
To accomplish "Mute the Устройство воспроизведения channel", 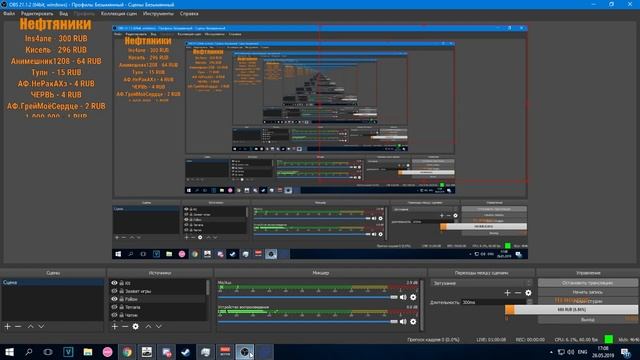I will click(x=403, y=322).
